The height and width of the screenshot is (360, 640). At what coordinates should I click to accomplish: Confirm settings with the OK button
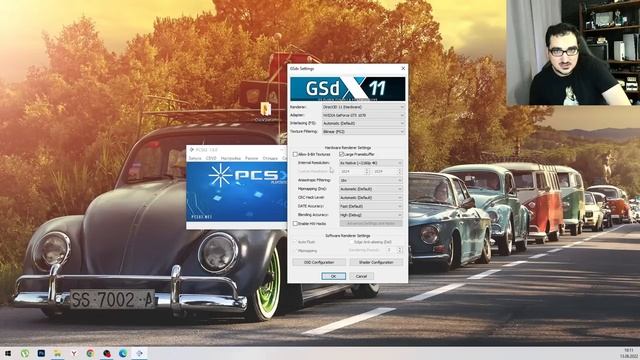pyautogui.click(x=333, y=276)
